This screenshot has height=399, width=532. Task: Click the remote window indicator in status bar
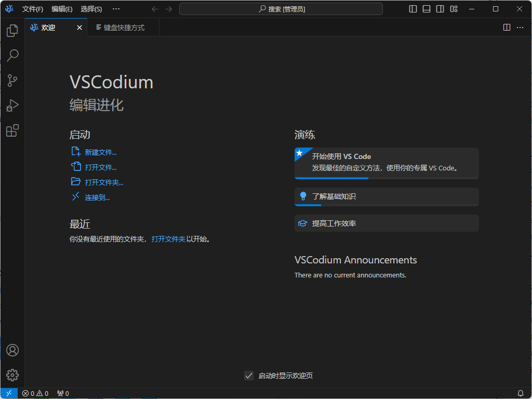9,393
